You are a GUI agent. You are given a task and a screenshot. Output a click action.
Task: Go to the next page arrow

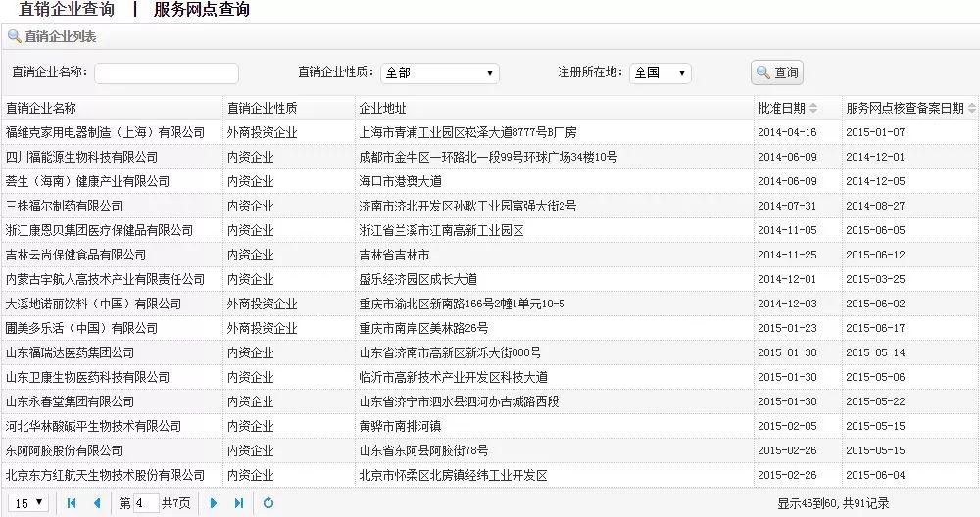tap(214, 503)
